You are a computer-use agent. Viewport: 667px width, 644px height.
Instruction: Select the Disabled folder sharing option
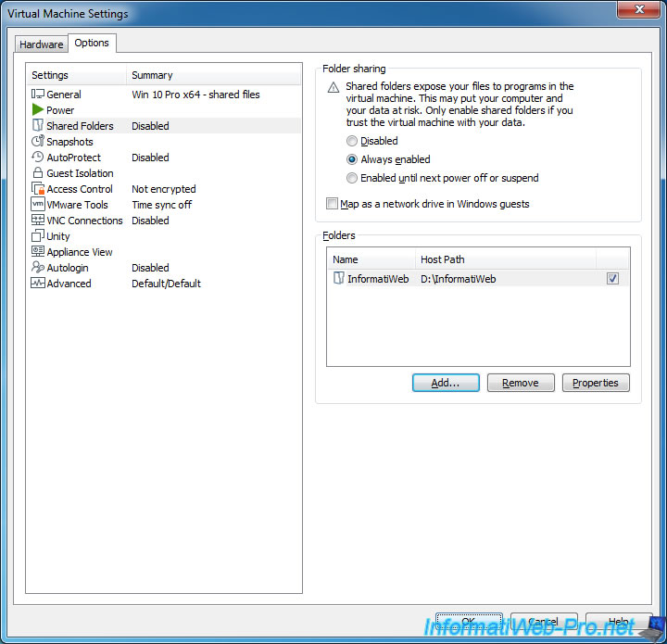(x=352, y=141)
